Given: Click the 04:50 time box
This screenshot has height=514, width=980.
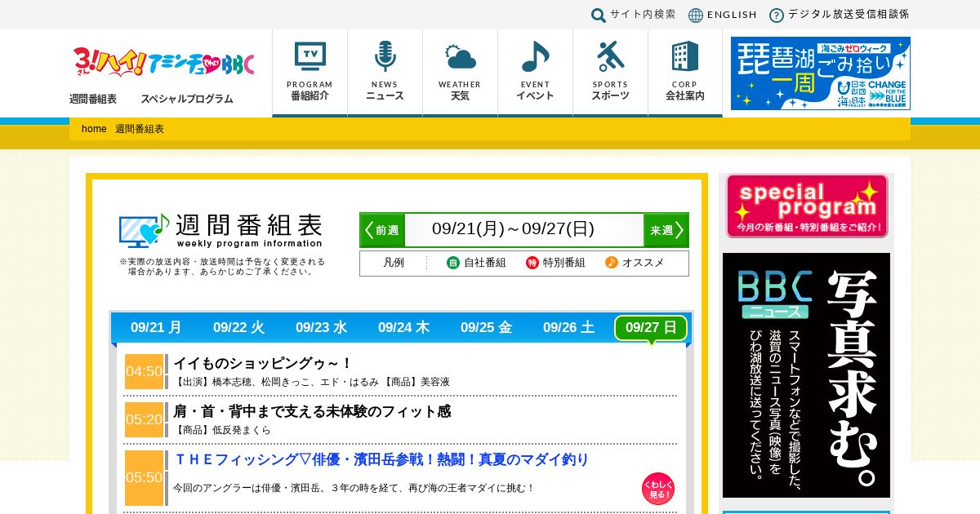Looking at the screenshot, I should pos(144,371).
